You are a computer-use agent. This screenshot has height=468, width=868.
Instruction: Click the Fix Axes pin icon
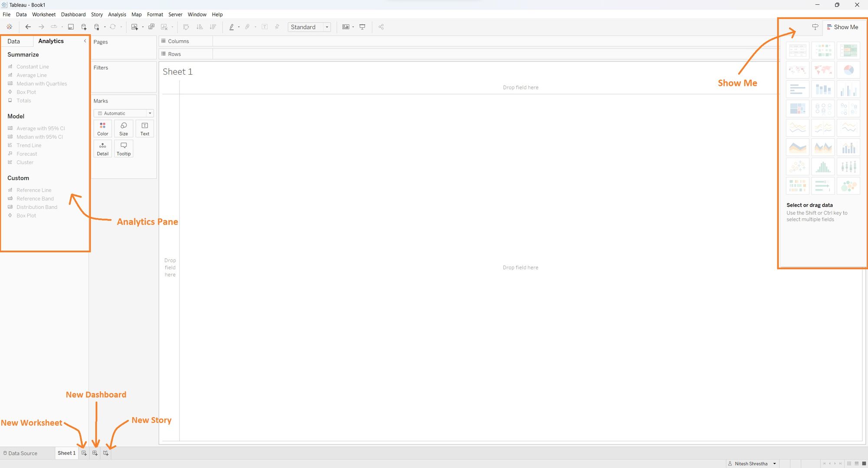click(x=277, y=27)
